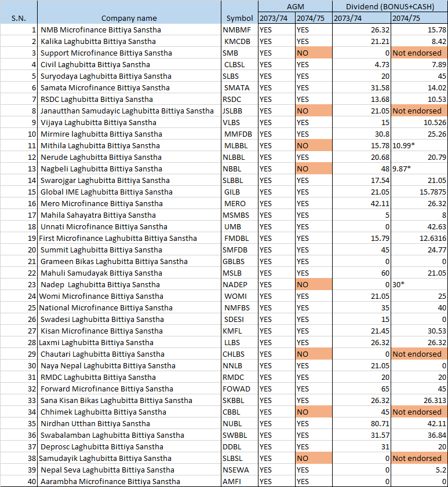The width and height of the screenshot is (448, 487).
Task: Click 'Not endorsed' in Chautari Laghubitta row
Action: 419,354
